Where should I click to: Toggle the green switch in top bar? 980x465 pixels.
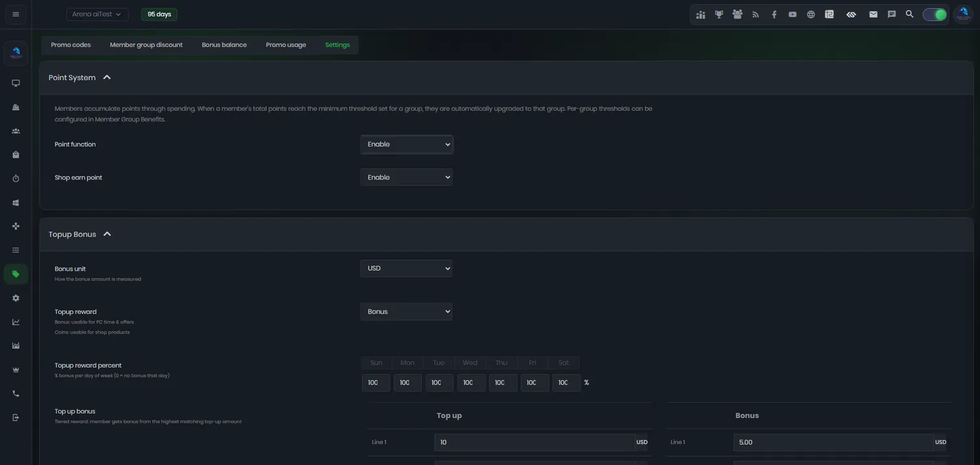(935, 14)
